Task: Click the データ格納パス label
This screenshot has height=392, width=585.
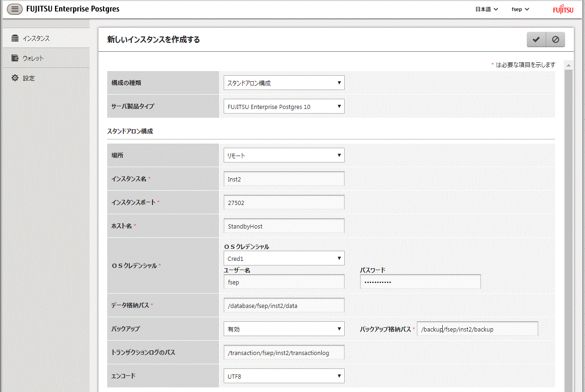Action: pos(129,305)
